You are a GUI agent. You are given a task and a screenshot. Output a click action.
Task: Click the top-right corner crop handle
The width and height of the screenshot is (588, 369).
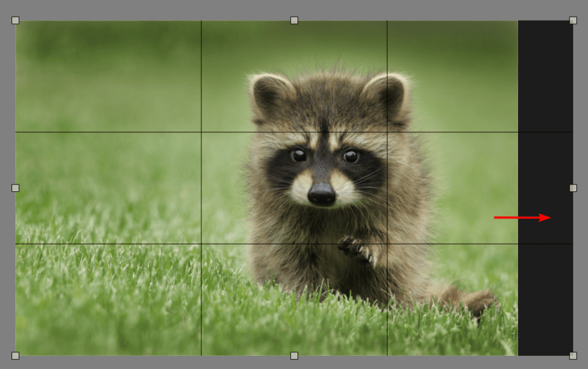(x=572, y=21)
